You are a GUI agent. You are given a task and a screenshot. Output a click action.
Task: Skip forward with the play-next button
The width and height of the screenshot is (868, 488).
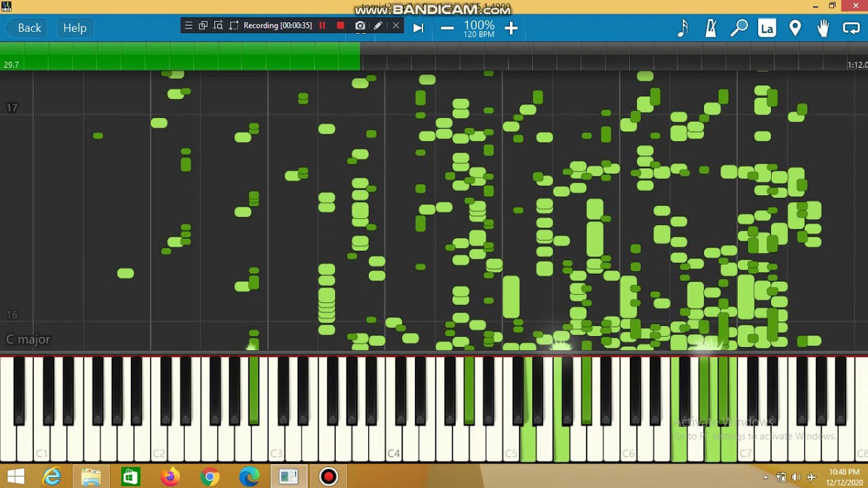(x=418, y=28)
